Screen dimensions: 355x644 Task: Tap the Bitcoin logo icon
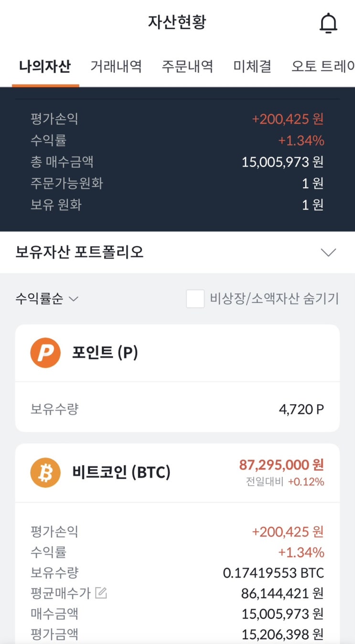(45, 473)
